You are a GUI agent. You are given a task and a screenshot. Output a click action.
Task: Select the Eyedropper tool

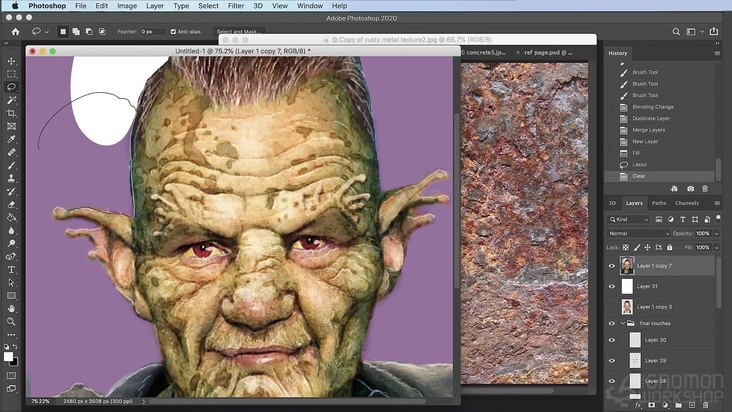click(11, 139)
